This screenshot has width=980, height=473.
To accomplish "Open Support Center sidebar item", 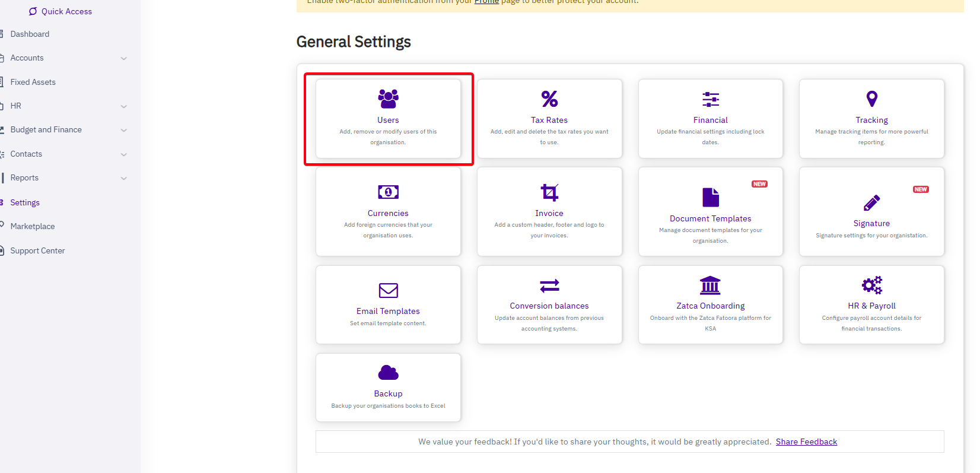I will [x=37, y=250].
